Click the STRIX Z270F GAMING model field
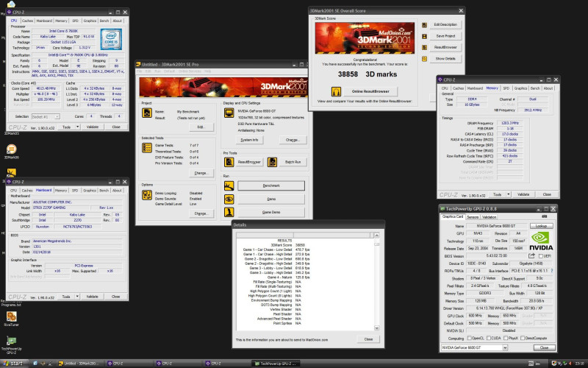This screenshot has height=368, width=588. [x=61, y=208]
